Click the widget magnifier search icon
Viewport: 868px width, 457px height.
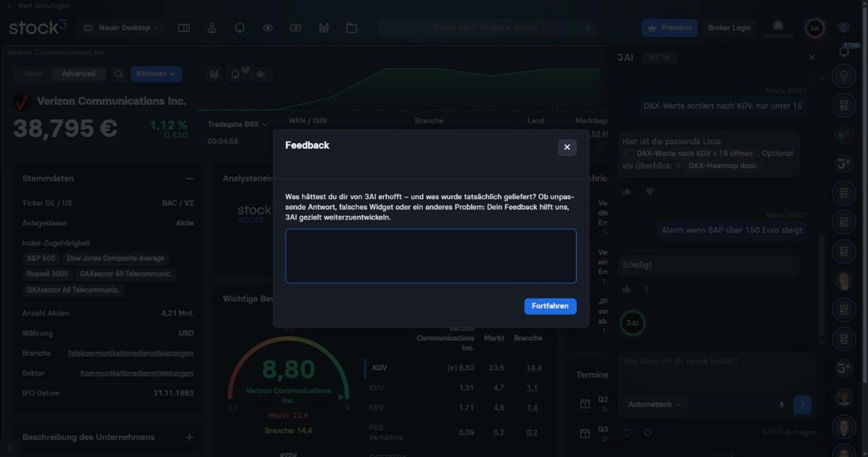coord(119,74)
